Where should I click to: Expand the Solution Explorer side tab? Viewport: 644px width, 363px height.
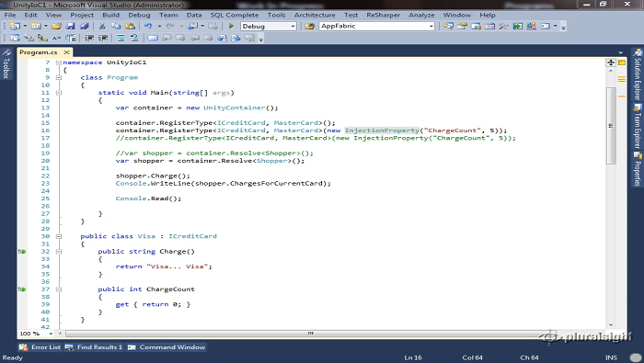coord(637,74)
